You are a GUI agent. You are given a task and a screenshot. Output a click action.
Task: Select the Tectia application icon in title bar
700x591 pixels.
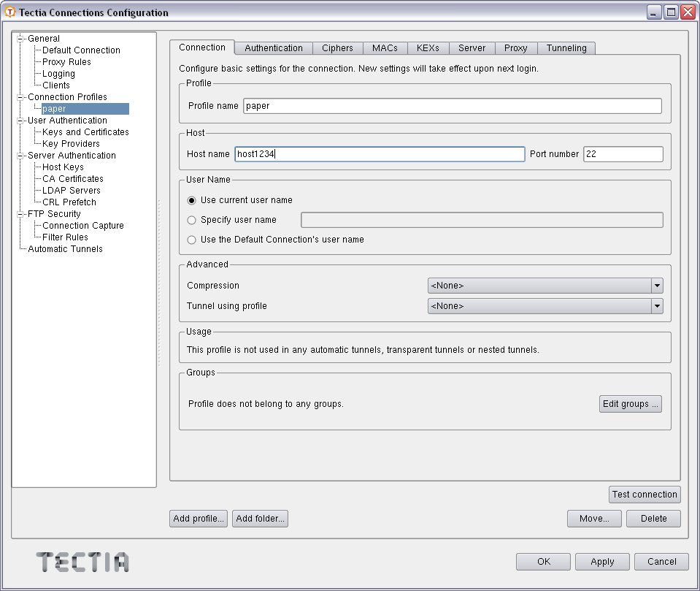9,12
